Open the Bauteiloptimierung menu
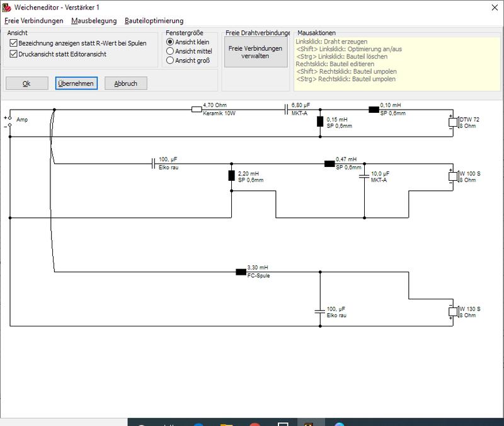 pyautogui.click(x=154, y=21)
